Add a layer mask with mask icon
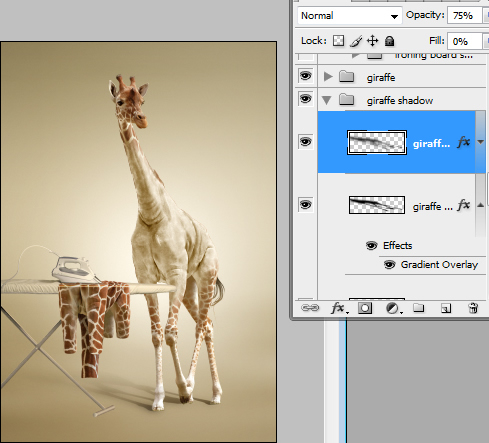Screen dimensions: 489x443 pyautogui.click(x=365, y=308)
